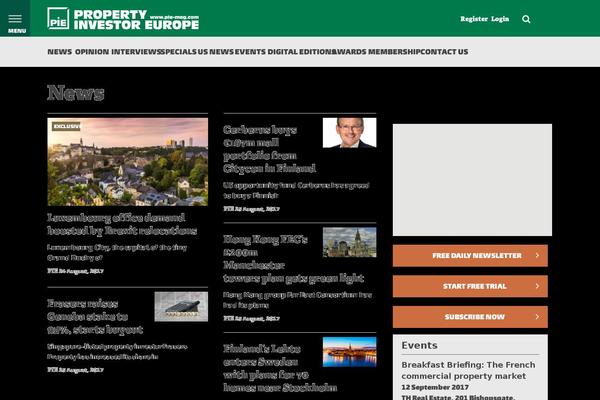Click the arrow on SUBSCRIBE NOW
The height and width of the screenshot is (400, 600).
(x=537, y=317)
